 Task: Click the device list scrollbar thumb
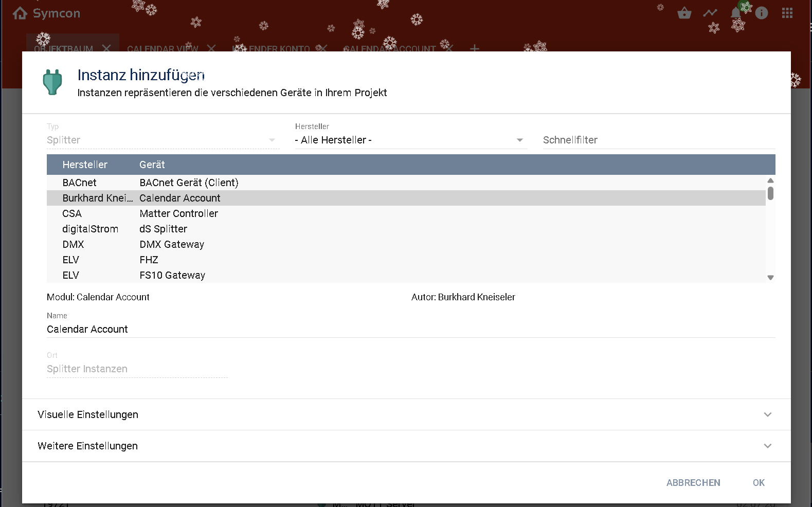(x=770, y=193)
